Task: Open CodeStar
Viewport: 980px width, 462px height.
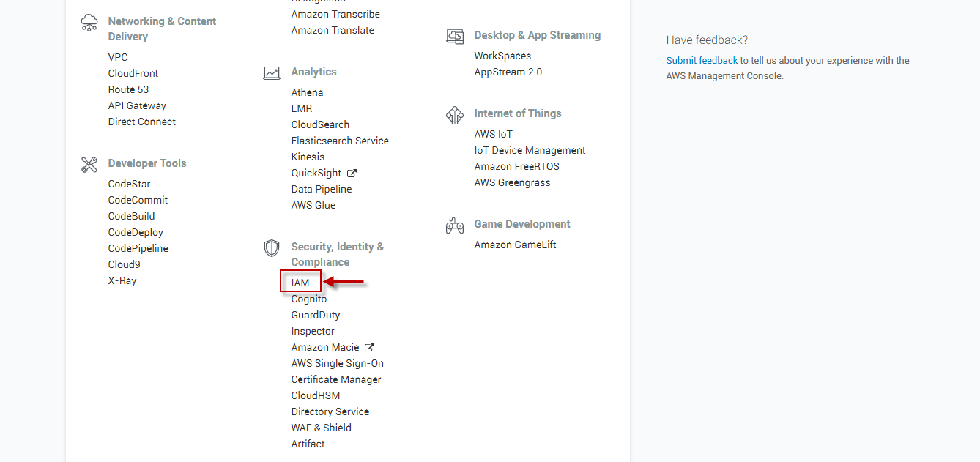Action: point(130,184)
